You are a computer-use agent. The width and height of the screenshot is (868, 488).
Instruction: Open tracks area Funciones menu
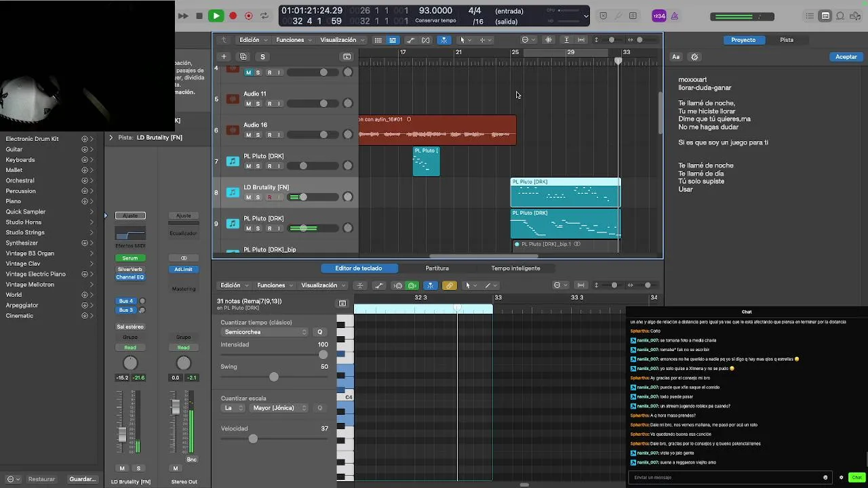click(x=294, y=40)
